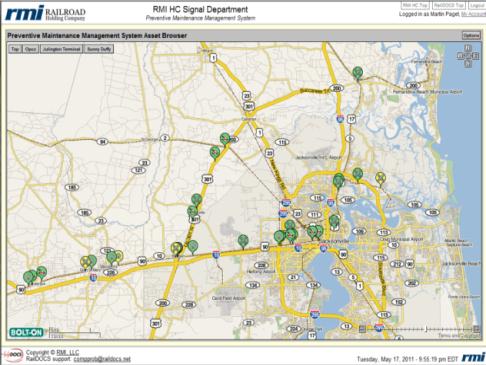Click the RailDOCS logo in footer

click(x=13, y=355)
